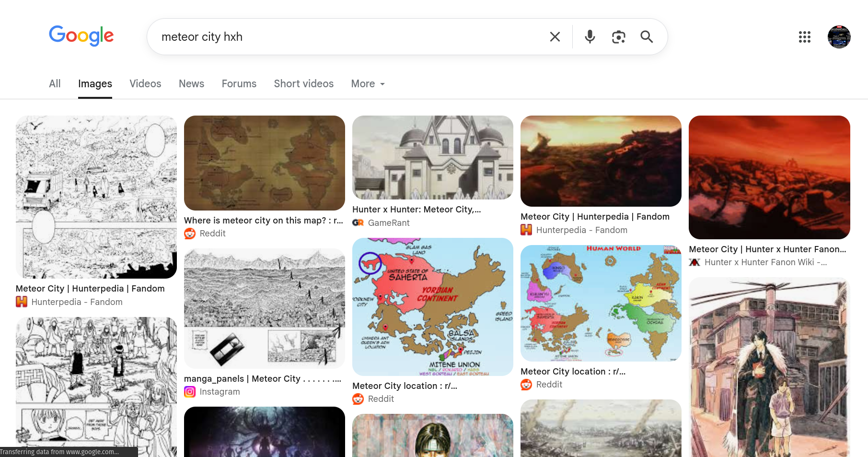The width and height of the screenshot is (868, 457).
Task: Click the Hunterpedia icon under the manga dump image
Action: [x=22, y=302]
